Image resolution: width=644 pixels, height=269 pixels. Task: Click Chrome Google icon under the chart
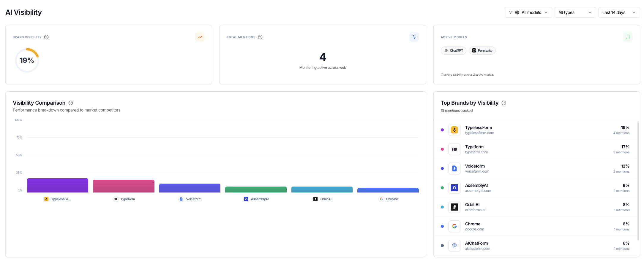(x=381, y=199)
